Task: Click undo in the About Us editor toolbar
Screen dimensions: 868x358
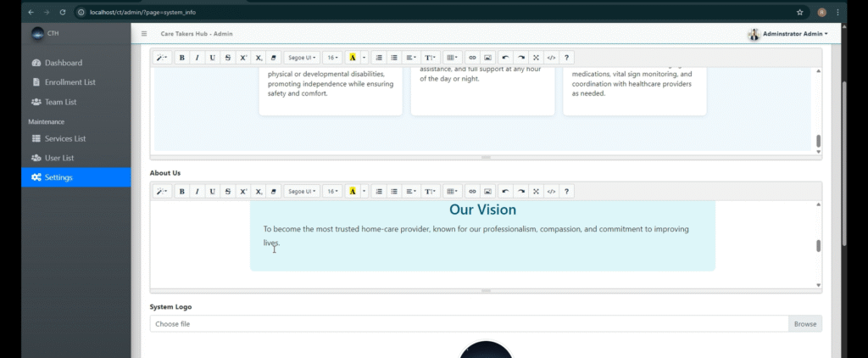Action: click(x=505, y=191)
